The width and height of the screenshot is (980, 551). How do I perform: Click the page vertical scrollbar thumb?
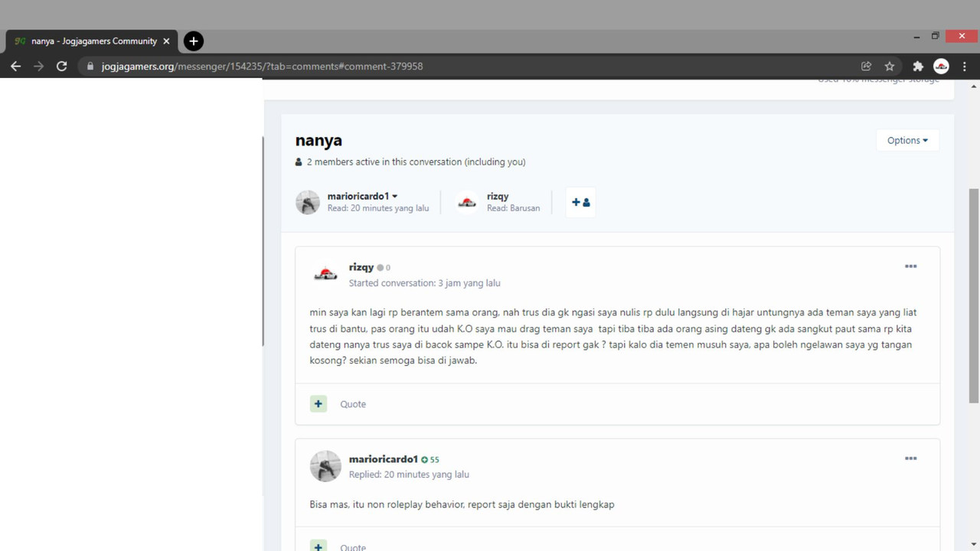974,295
